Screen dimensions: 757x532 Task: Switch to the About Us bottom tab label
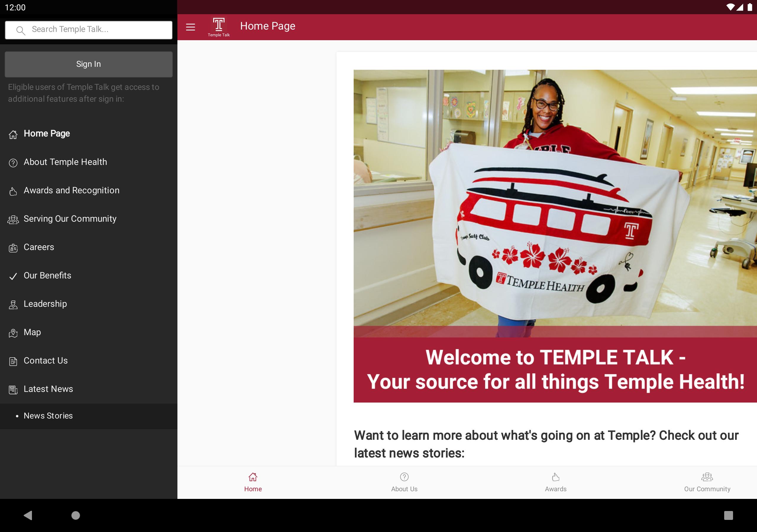(x=404, y=489)
